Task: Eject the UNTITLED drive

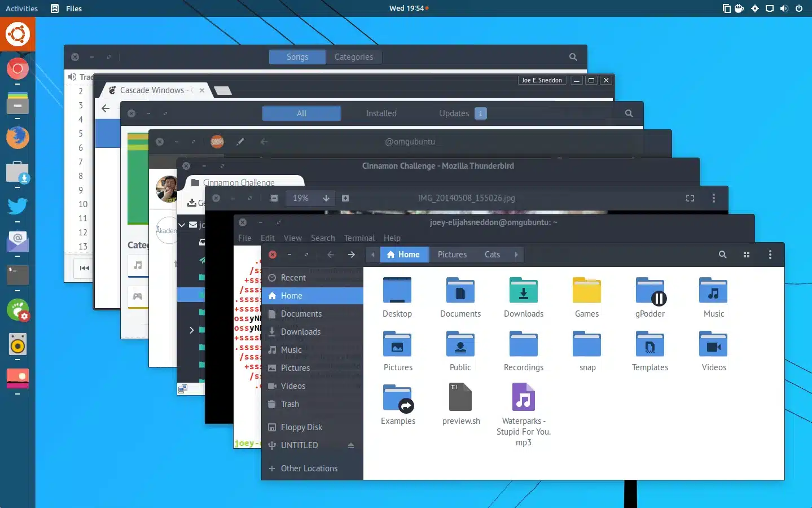Action: [x=350, y=445]
